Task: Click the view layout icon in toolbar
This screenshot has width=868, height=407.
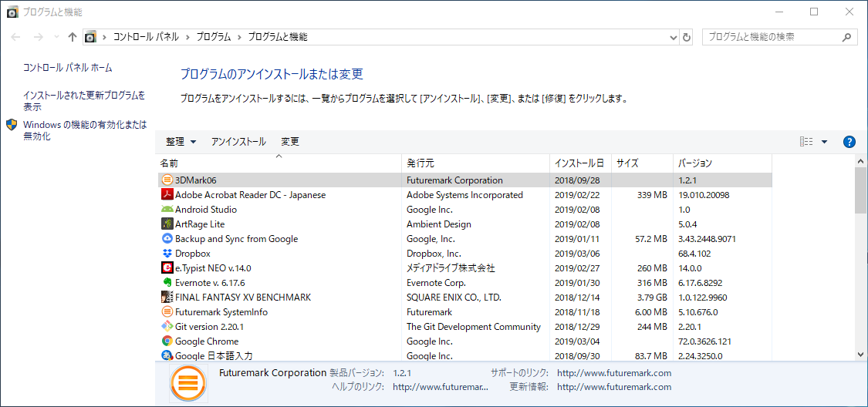Action: pos(806,142)
